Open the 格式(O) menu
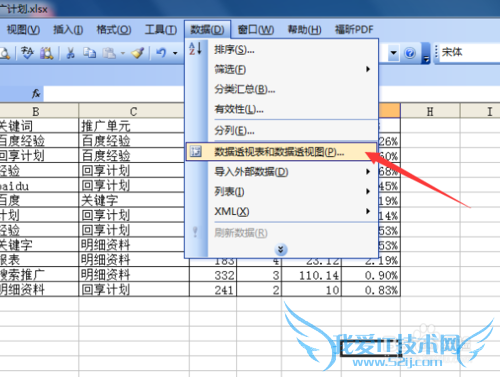 tap(114, 30)
